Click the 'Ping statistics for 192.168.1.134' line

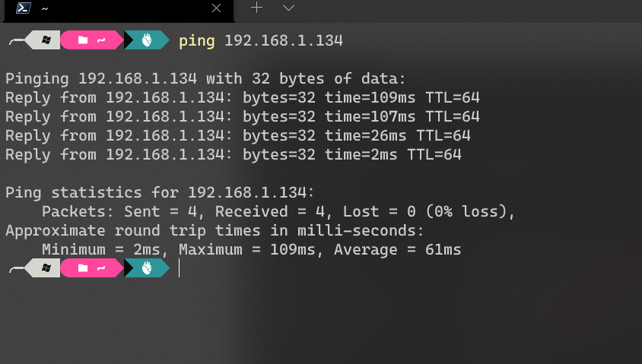pos(160,192)
